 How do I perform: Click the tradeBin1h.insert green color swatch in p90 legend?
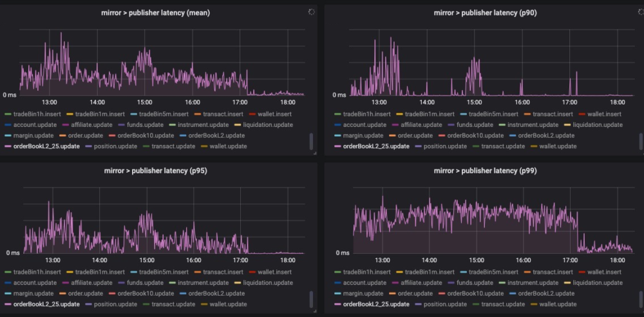pyautogui.click(x=337, y=114)
